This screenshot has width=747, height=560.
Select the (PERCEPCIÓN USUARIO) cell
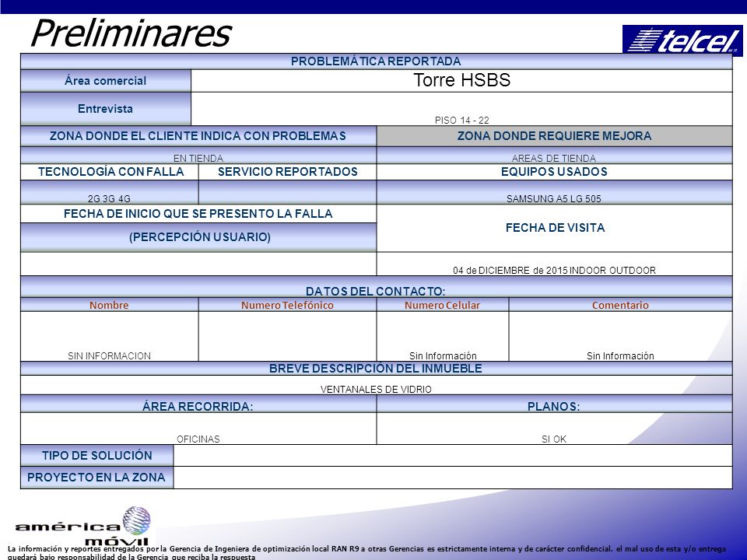click(198, 237)
